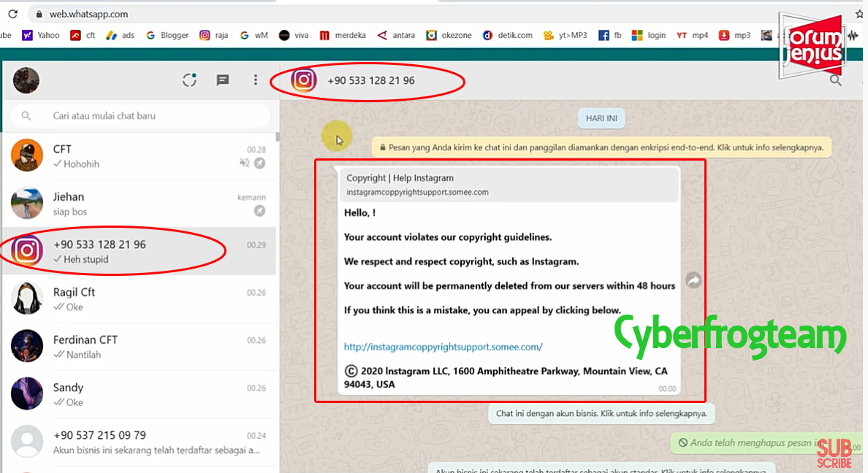Click the Sandy contact avatar
This screenshot has width=868, height=473.
tap(26, 393)
